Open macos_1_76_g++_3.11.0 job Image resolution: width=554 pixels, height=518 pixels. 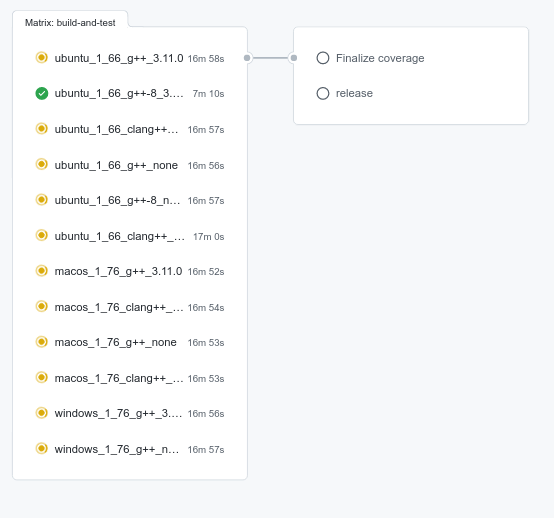tap(118, 271)
